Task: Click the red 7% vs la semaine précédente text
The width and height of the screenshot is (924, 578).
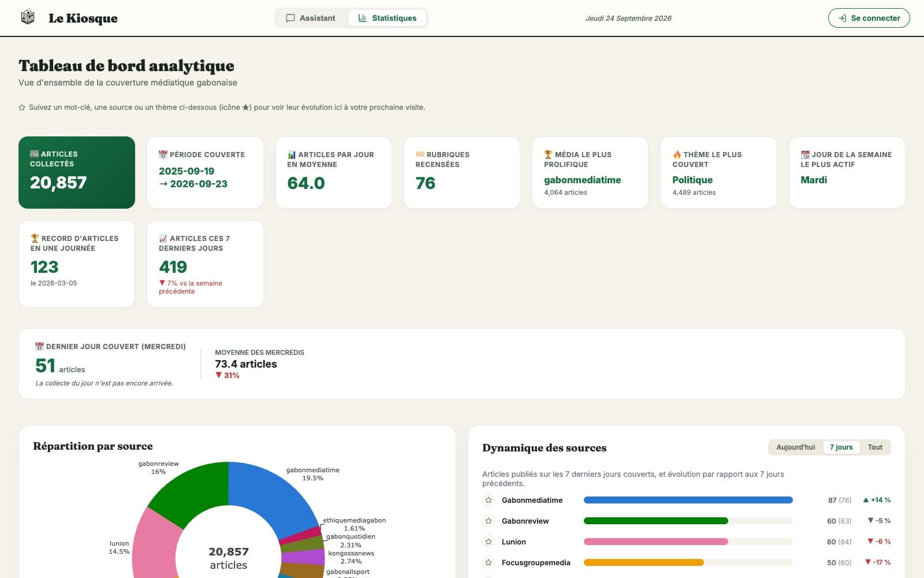Action: coord(191,287)
